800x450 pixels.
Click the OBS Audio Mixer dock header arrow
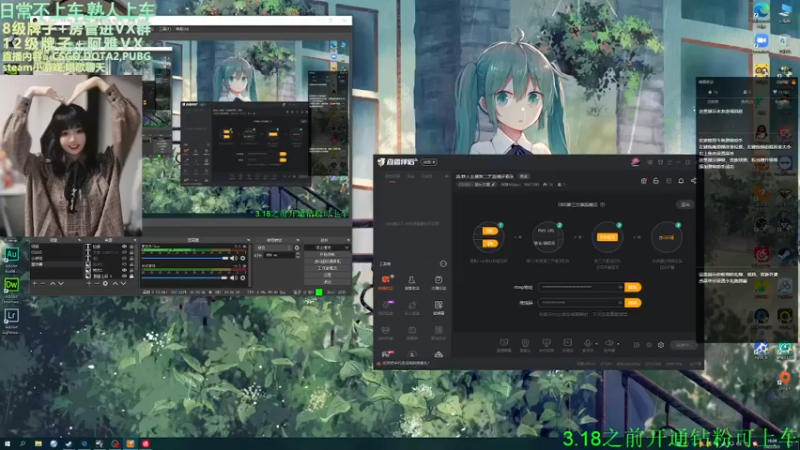(248, 240)
